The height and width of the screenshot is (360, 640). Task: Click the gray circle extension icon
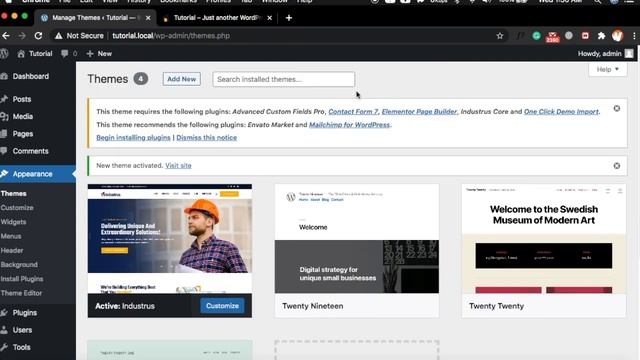point(569,36)
